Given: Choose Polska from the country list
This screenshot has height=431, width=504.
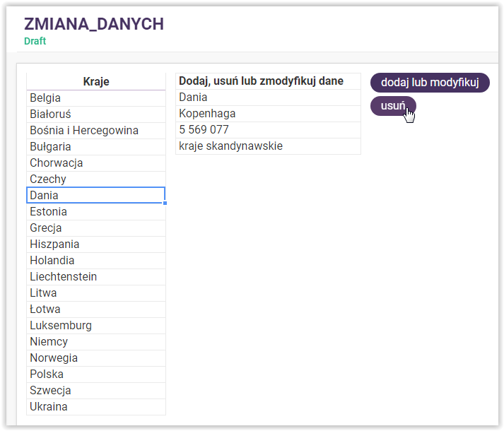Looking at the screenshot, I should (x=95, y=374).
